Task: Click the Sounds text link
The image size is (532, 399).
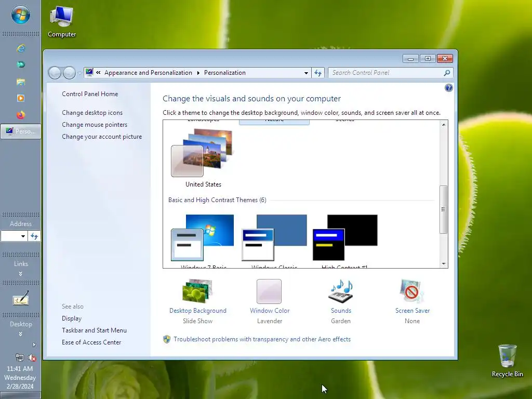Action: tap(341, 311)
